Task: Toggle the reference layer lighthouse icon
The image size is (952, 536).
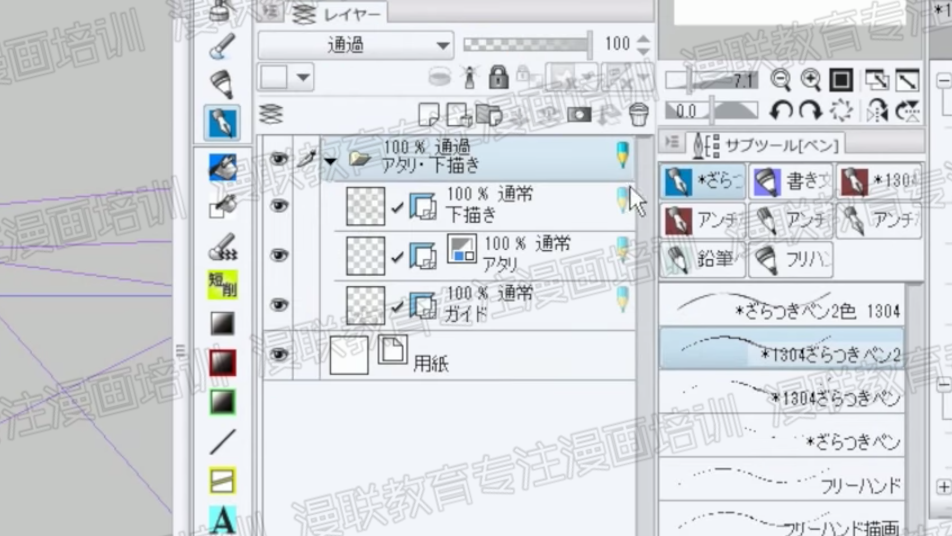Action: tap(469, 77)
